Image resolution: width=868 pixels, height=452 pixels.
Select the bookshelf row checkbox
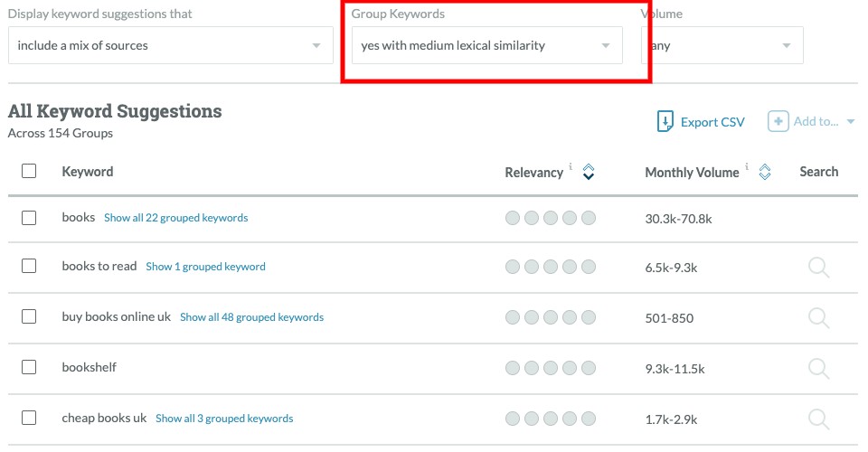click(29, 367)
